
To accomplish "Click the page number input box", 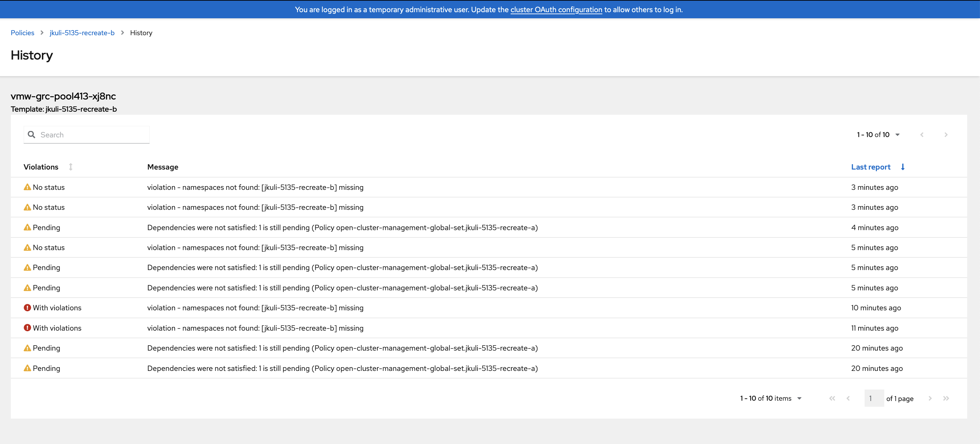I will 873,398.
